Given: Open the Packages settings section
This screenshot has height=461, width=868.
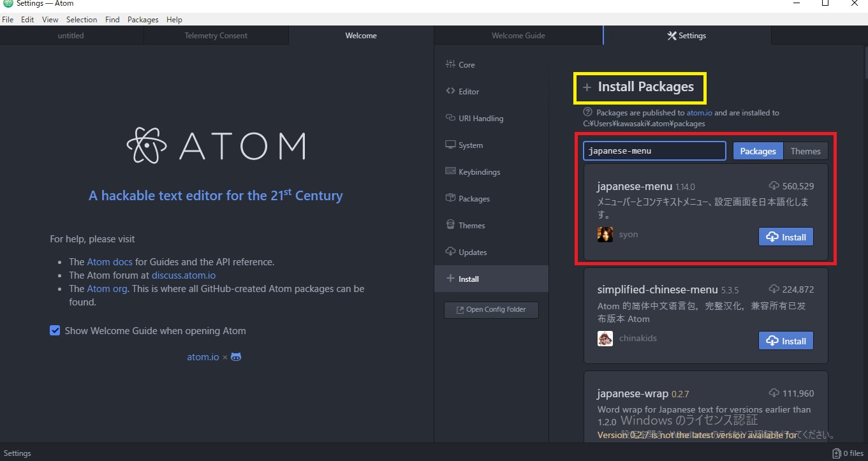Looking at the screenshot, I should 473,198.
